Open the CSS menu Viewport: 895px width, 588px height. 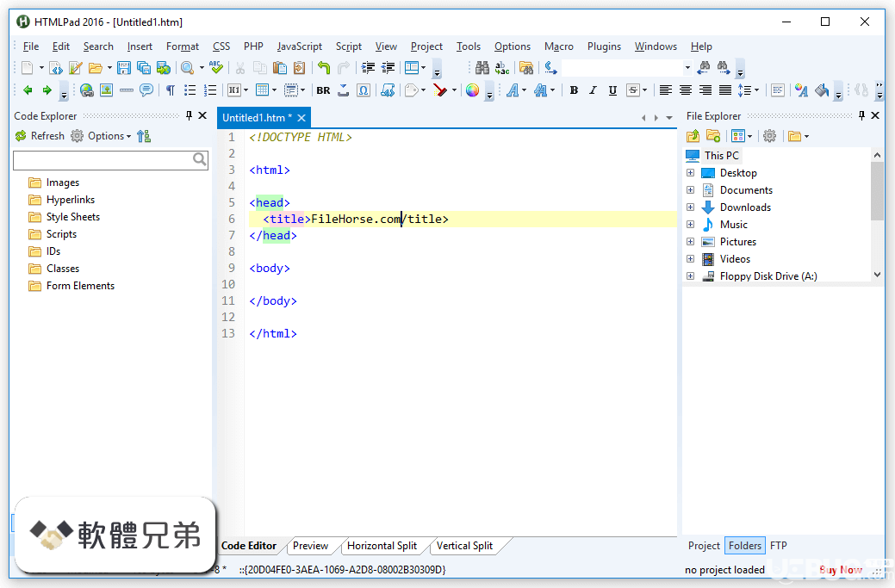pyautogui.click(x=221, y=46)
